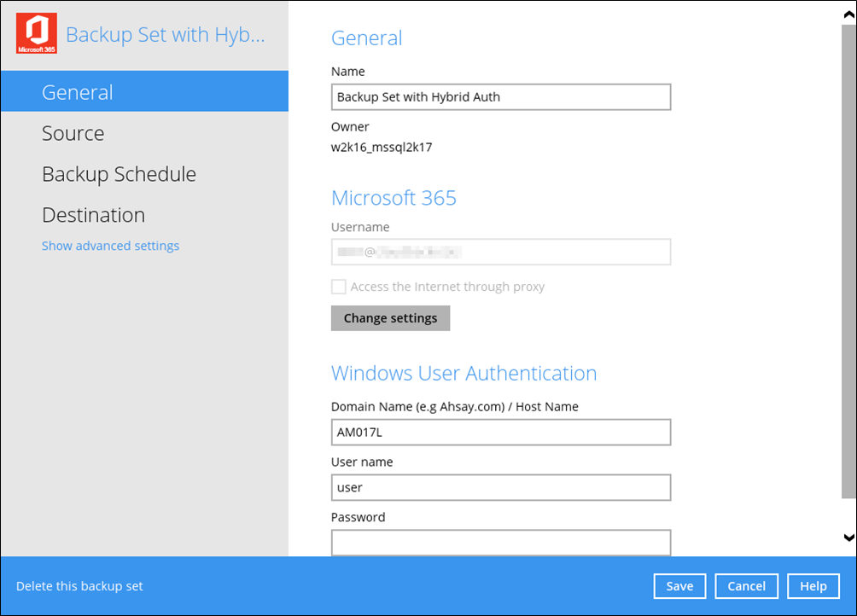Click the Microsoft 365 logo icon

coord(37,34)
